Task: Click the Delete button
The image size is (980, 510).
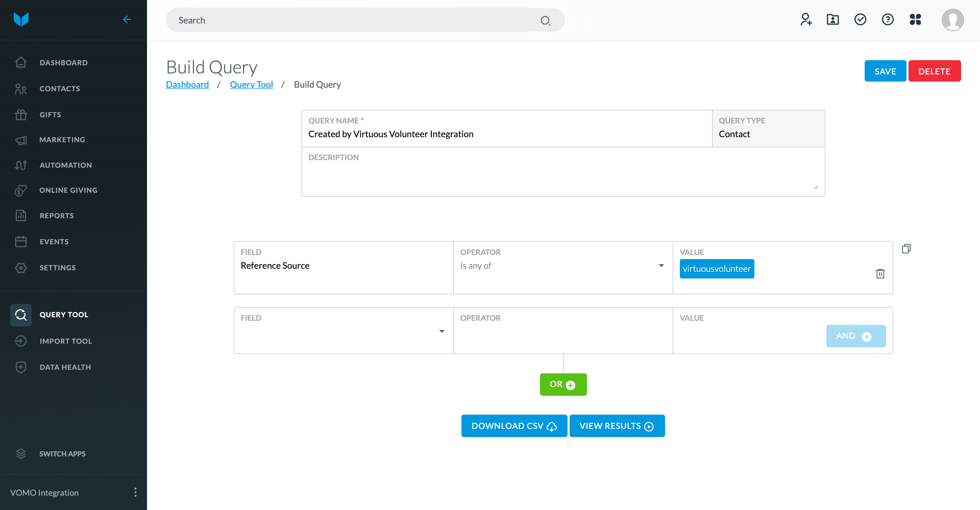Action: (x=934, y=71)
